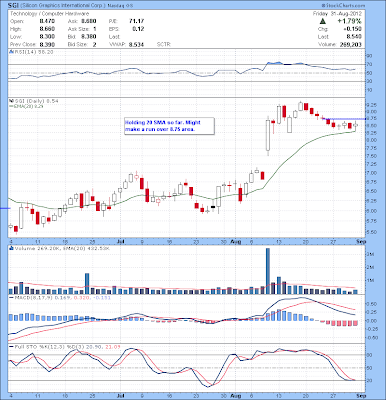The image size is (386, 400).
Task: Click the Last price 8.540
Action: point(354,37)
